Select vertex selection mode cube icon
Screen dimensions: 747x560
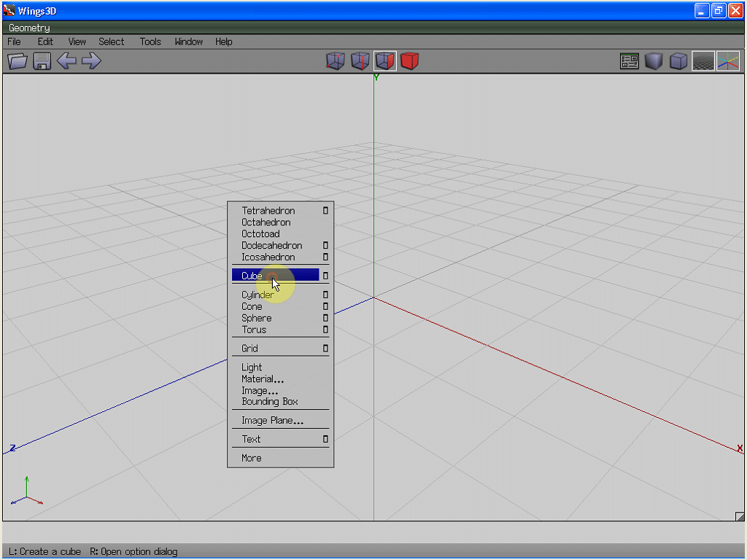335,61
